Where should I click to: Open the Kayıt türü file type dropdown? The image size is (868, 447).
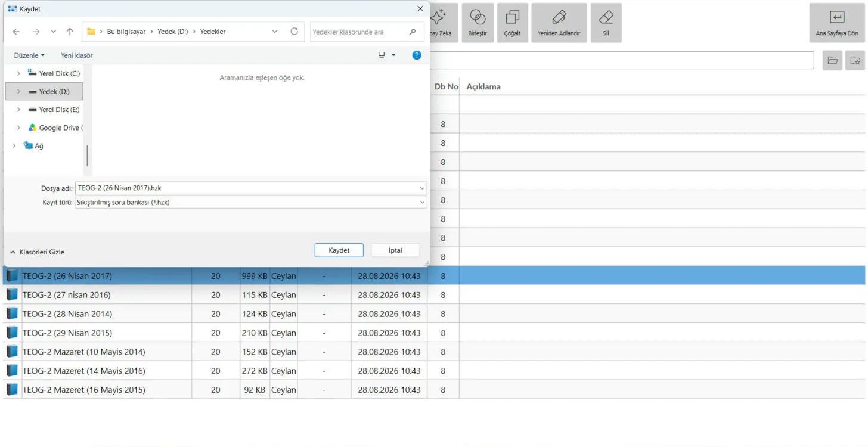(x=422, y=203)
